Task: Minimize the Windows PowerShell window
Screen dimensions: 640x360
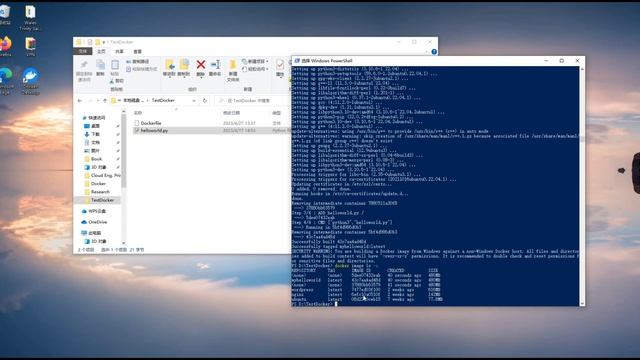Action: click(x=546, y=61)
